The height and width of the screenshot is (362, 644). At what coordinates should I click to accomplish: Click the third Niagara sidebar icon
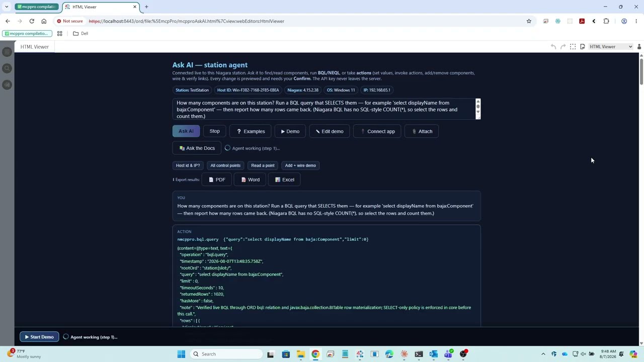[x=7, y=84]
